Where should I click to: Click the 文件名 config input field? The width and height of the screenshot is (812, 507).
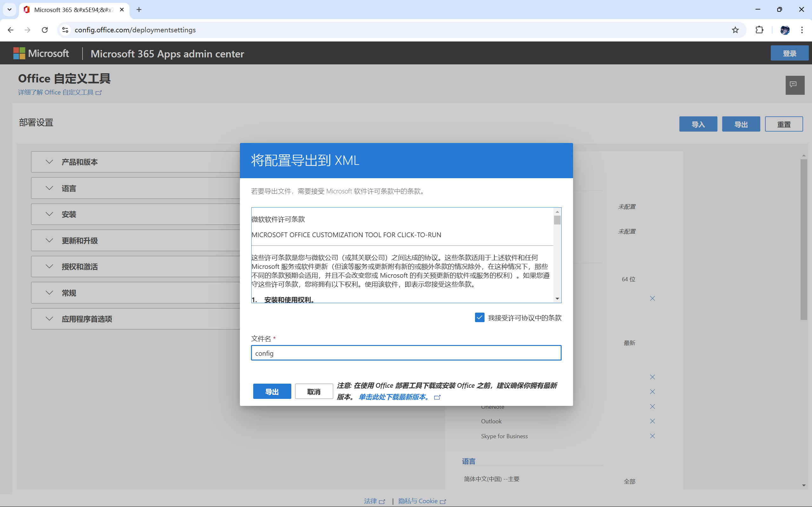[406, 353]
